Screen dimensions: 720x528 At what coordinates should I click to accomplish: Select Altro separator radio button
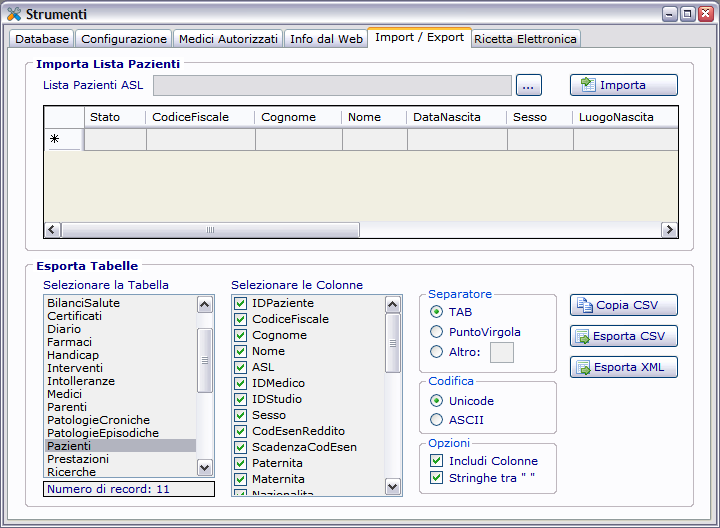tap(436, 352)
